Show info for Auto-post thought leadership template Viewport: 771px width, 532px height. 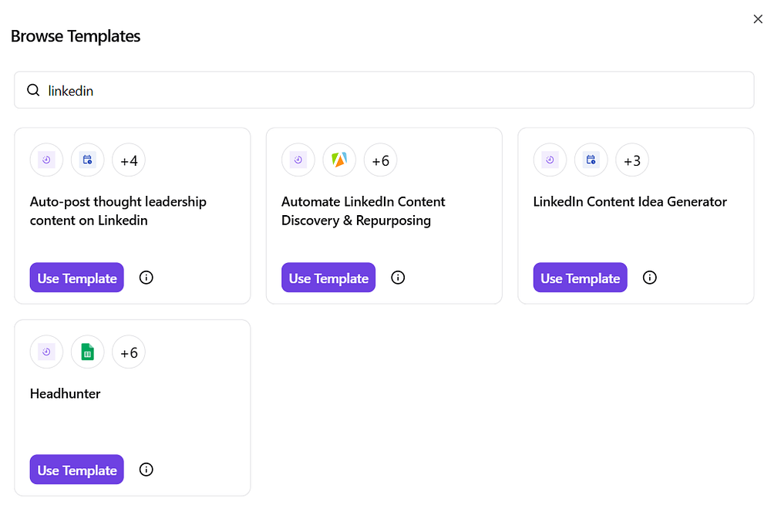(x=146, y=278)
